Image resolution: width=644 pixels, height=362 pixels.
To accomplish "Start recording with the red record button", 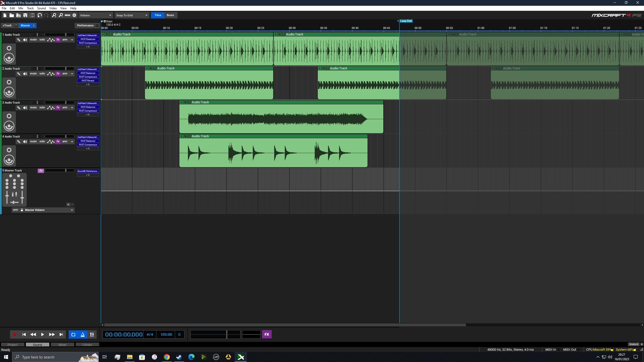I will [15, 335].
